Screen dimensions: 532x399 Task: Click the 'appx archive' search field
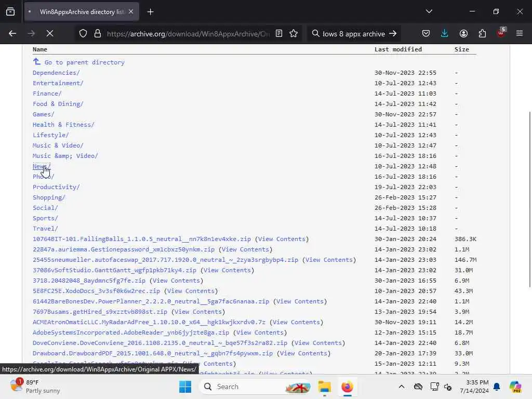pos(353,34)
